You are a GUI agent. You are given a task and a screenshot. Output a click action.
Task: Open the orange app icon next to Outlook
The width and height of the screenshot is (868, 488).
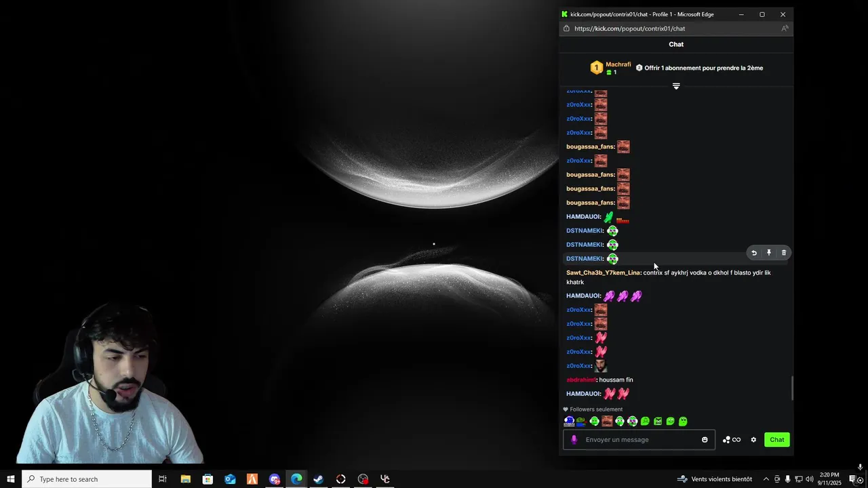[x=252, y=479]
